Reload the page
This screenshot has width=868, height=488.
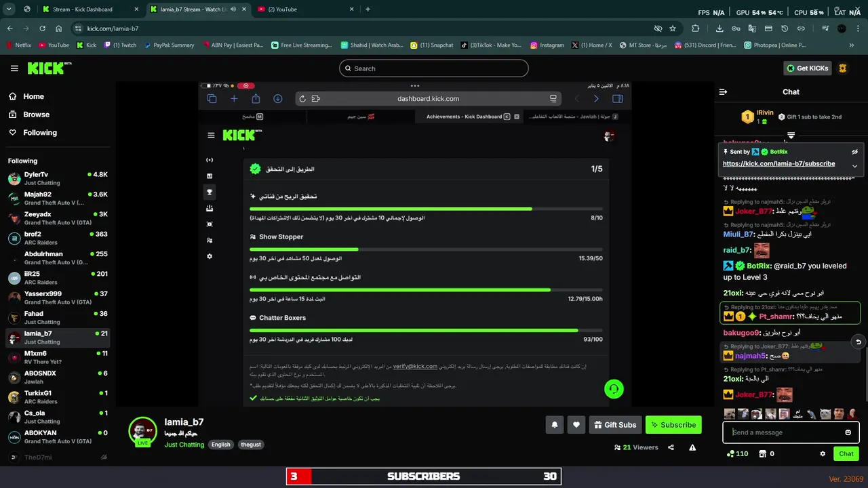point(42,28)
